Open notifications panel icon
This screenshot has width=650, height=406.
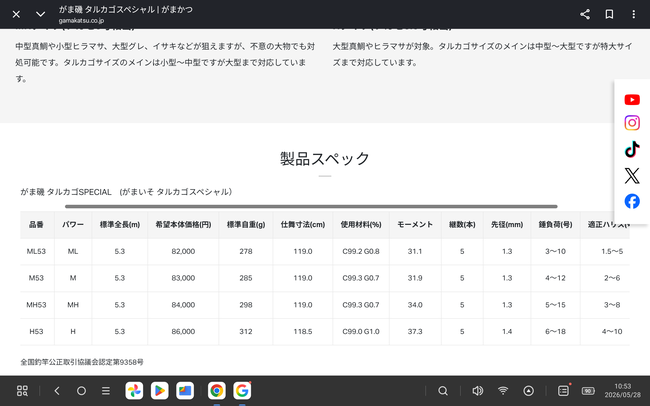(563, 391)
